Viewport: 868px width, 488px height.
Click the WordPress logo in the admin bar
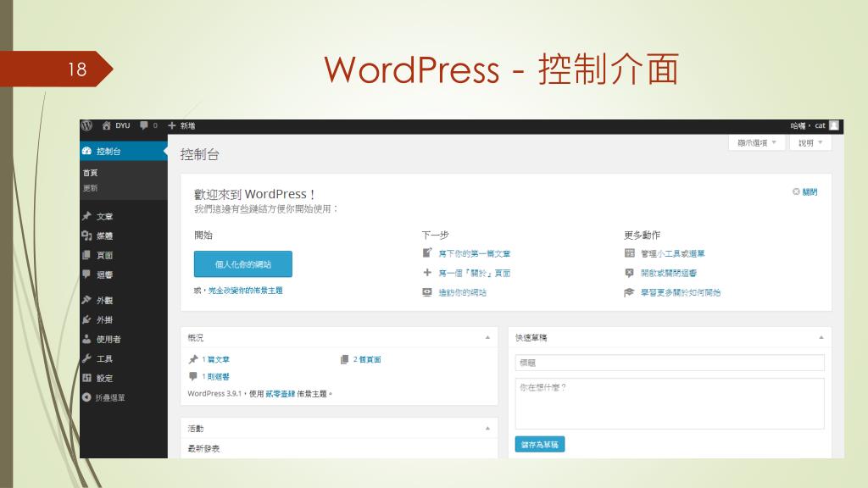86,125
